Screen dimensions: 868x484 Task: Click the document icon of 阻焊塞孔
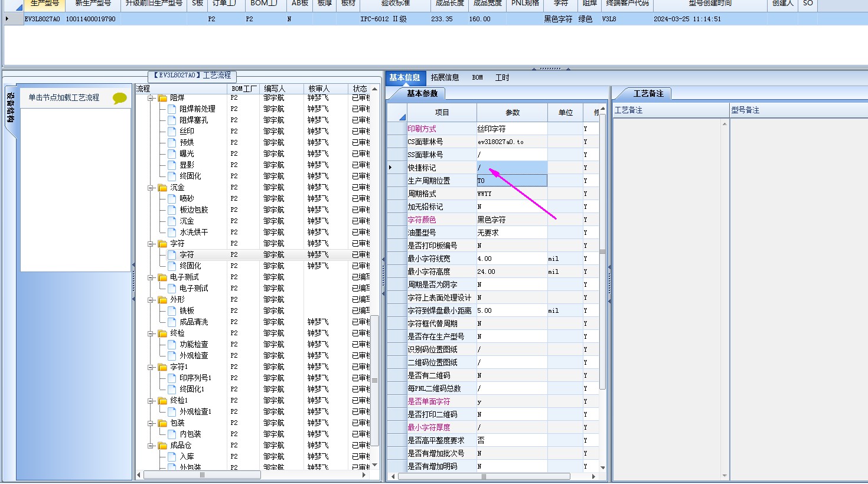pos(172,120)
